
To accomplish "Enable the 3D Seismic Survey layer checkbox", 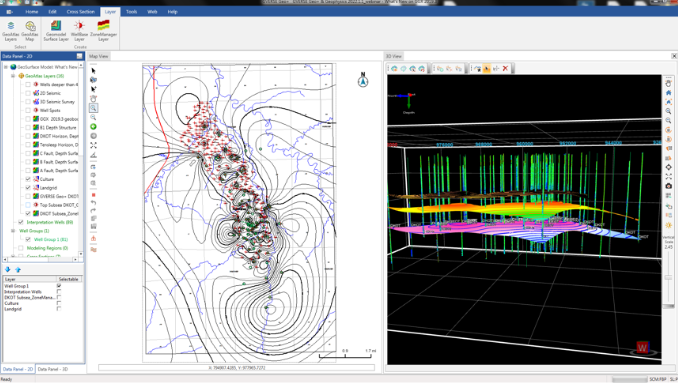I will click(x=28, y=102).
